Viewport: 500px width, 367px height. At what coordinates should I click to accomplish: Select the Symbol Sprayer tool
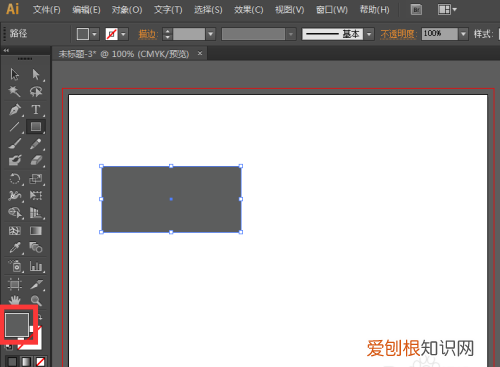[15, 266]
